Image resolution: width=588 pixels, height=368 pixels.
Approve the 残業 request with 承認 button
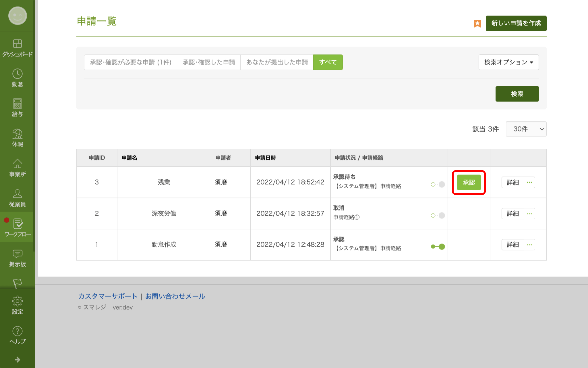click(469, 182)
